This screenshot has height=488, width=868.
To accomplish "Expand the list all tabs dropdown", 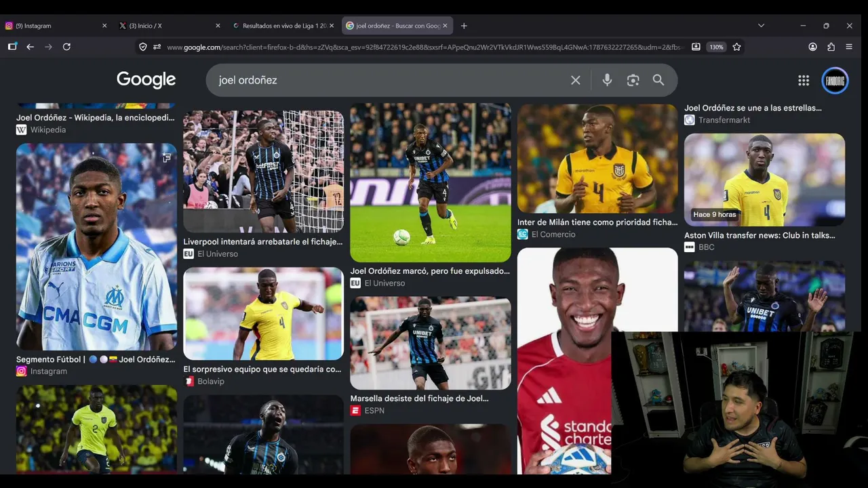I will (761, 26).
